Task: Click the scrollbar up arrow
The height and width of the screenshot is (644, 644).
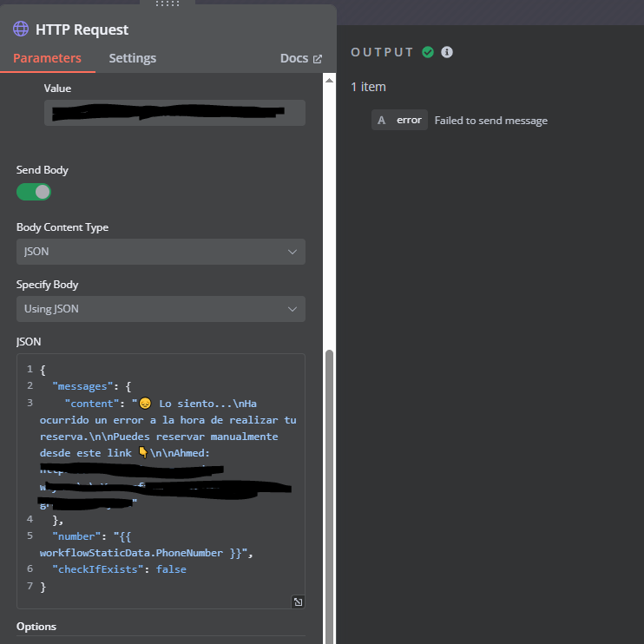Action: click(329, 80)
